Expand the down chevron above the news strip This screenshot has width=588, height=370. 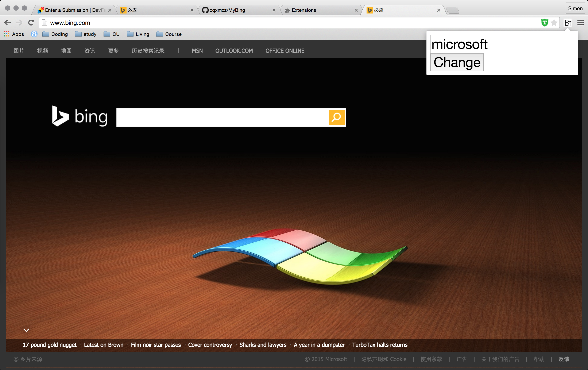point(26,330)
